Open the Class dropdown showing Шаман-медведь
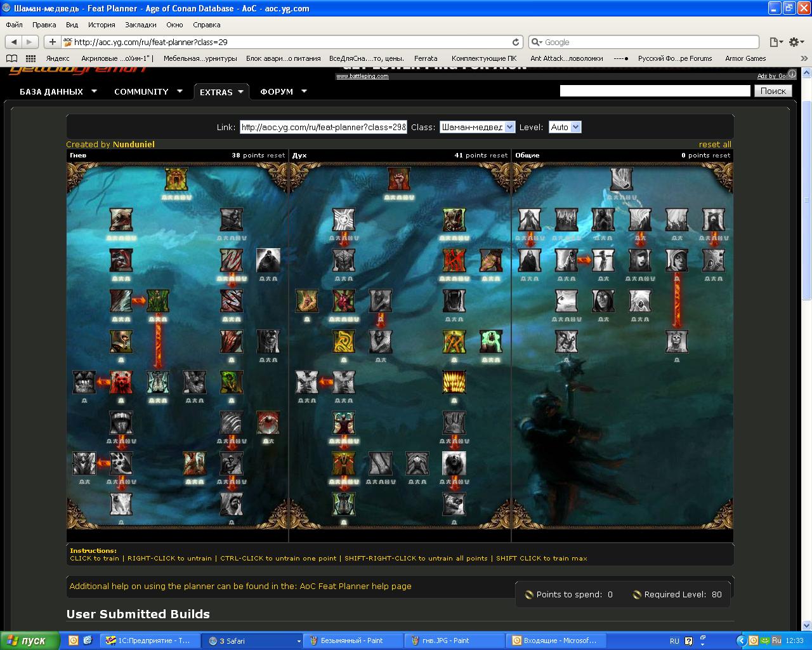Image resolution: width=812 pixels, height=650 pixels. (477, 127)
